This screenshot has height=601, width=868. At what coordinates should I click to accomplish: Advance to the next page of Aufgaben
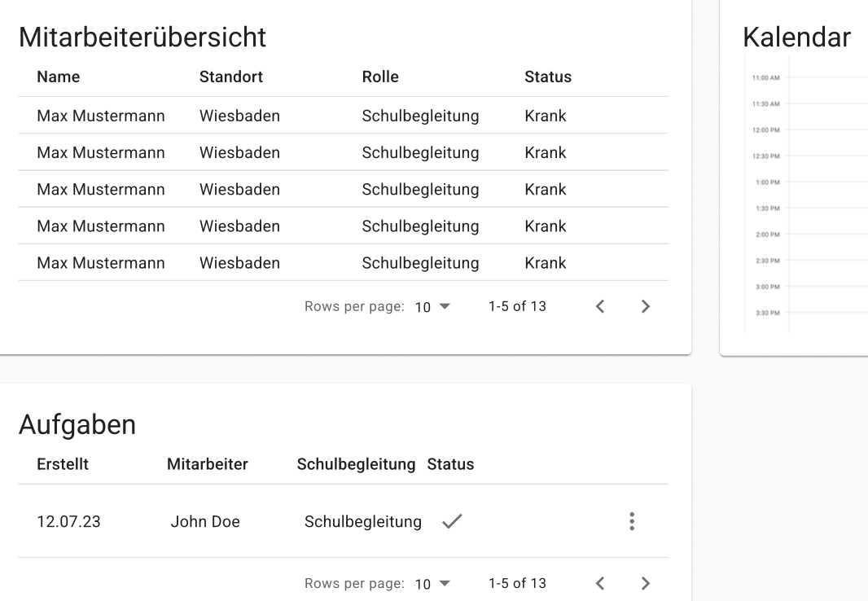click(646, 583)
